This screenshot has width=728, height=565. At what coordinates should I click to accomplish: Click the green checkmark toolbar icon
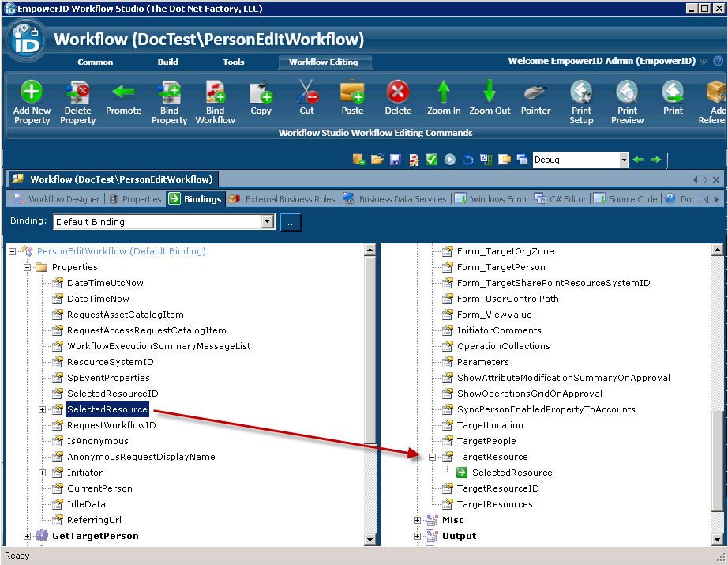coord(431,160)
